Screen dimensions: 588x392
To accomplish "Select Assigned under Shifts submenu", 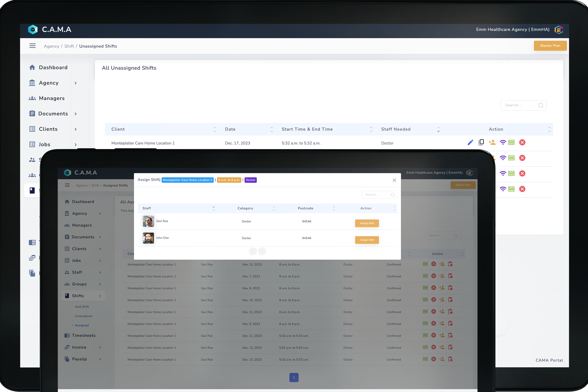I will (x=82, y=325).
